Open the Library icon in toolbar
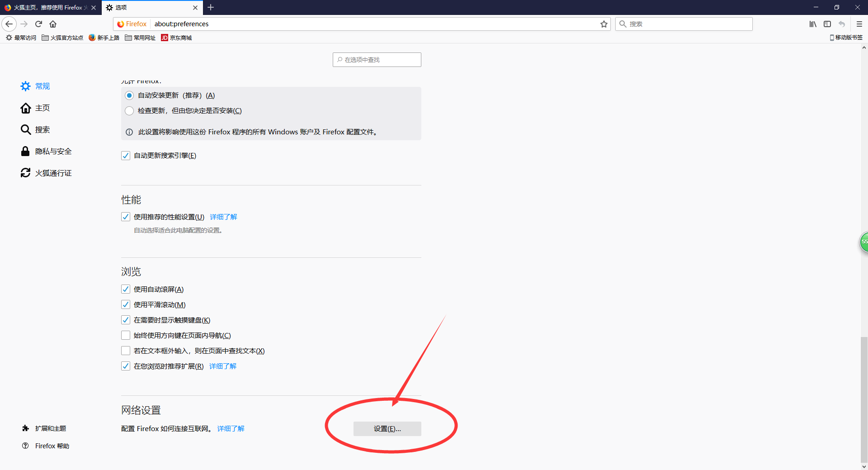868x470 pixels. 813,24
